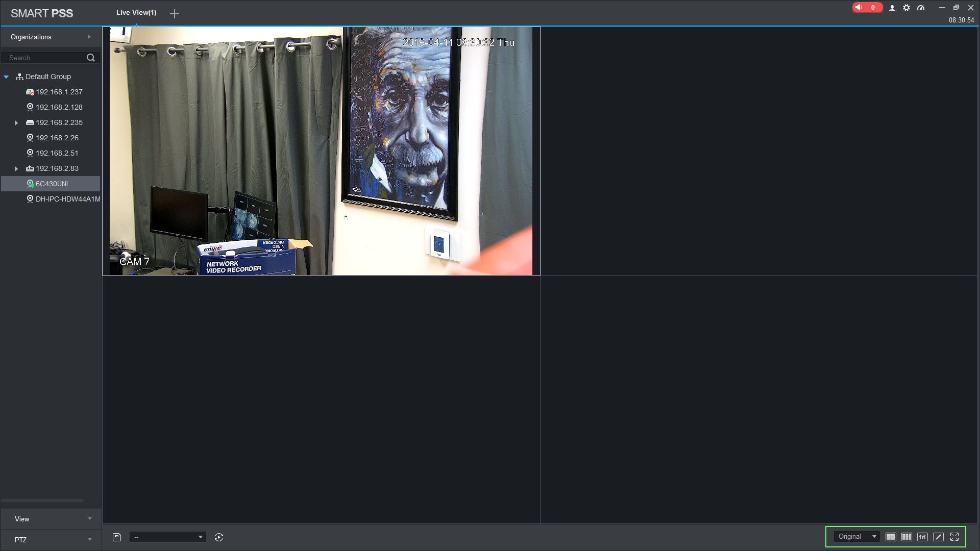This screenshot has height=551, width=980.
Task: Enter full screen view
Action: tap(954, 537)
